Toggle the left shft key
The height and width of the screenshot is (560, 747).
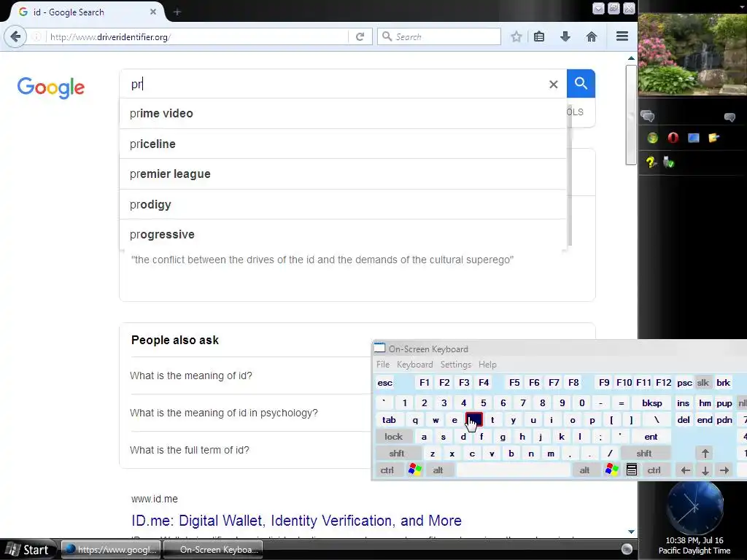[397, 454]
